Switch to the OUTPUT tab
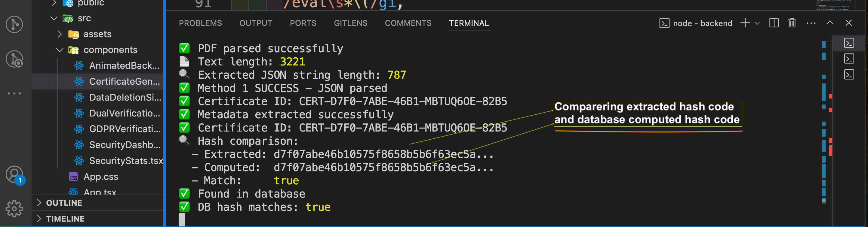 pyautogui.click(x=256, y=23)
